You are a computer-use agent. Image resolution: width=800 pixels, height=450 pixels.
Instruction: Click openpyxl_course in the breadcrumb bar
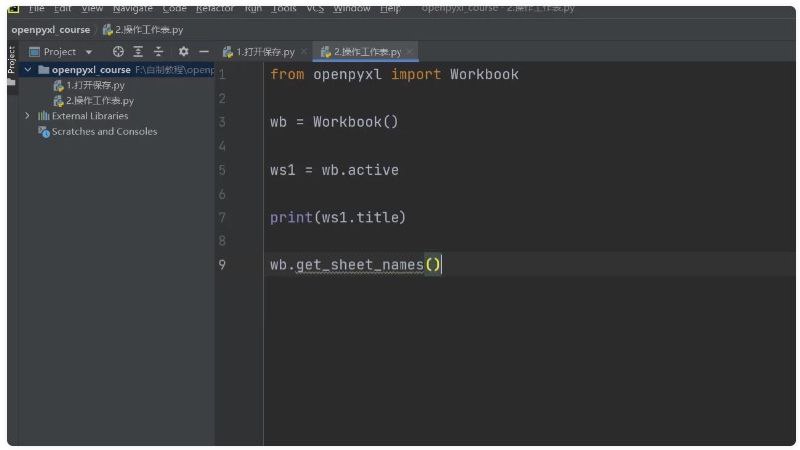51,30
